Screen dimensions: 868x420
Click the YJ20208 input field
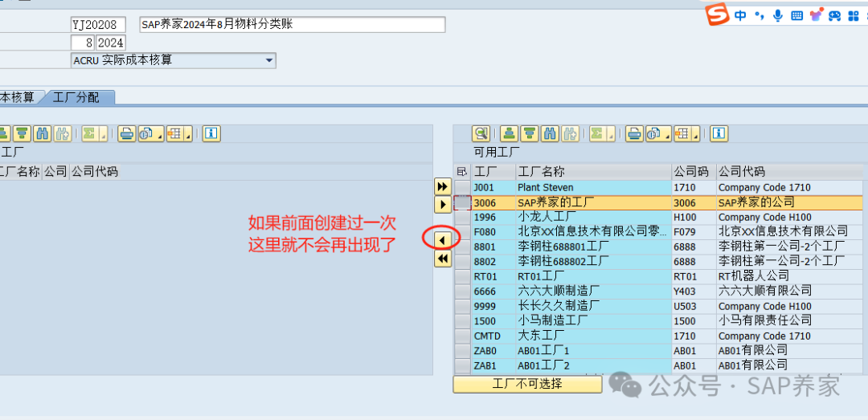tap(98, 24)
